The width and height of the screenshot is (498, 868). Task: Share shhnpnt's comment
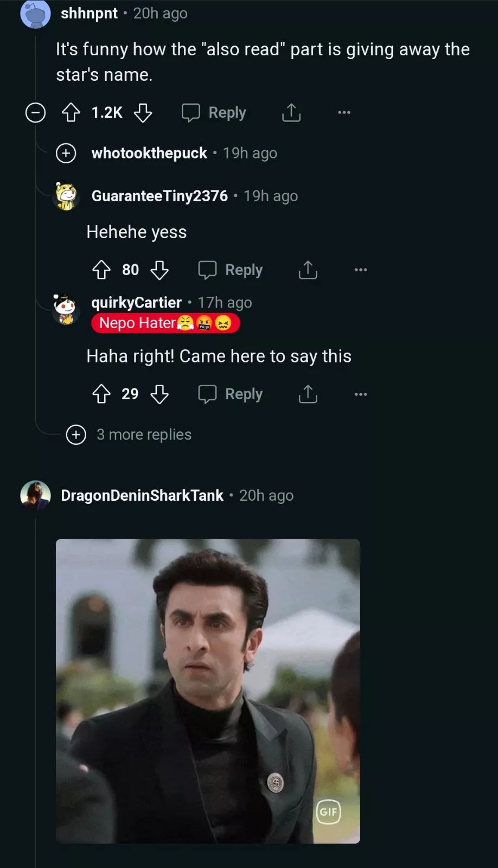point(291,113)
